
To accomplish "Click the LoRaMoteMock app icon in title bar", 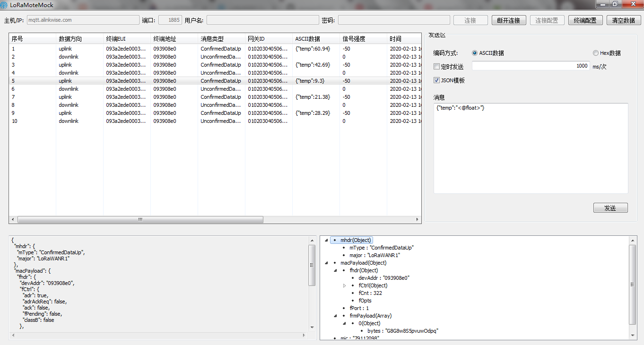I will 4,5.
